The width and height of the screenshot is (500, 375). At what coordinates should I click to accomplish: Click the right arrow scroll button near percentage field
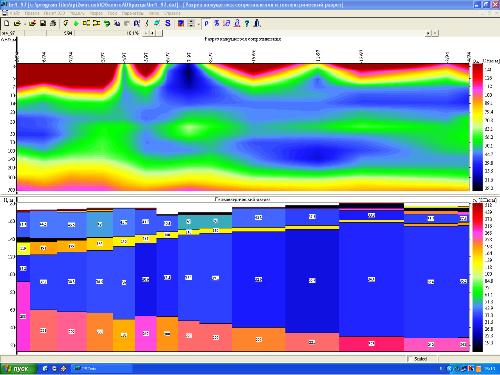coord(152,33)
